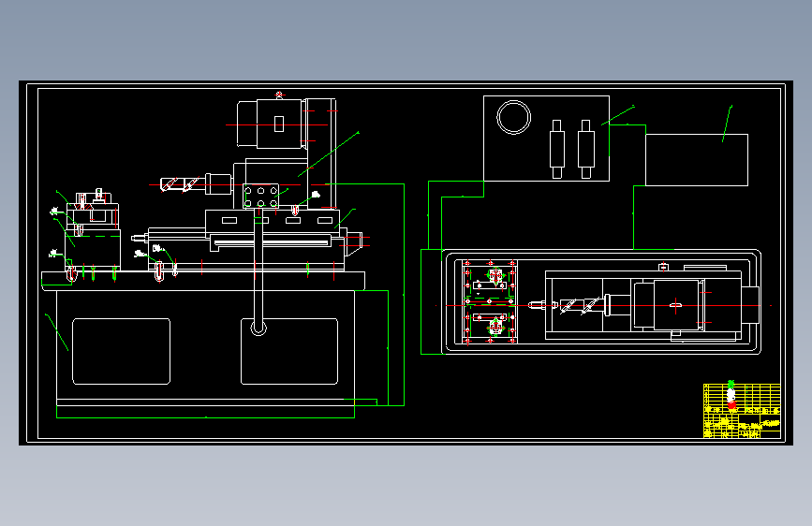
Task: Select the round end of the vertical lever
Action: pyautogui.click(x=258, y=328)
